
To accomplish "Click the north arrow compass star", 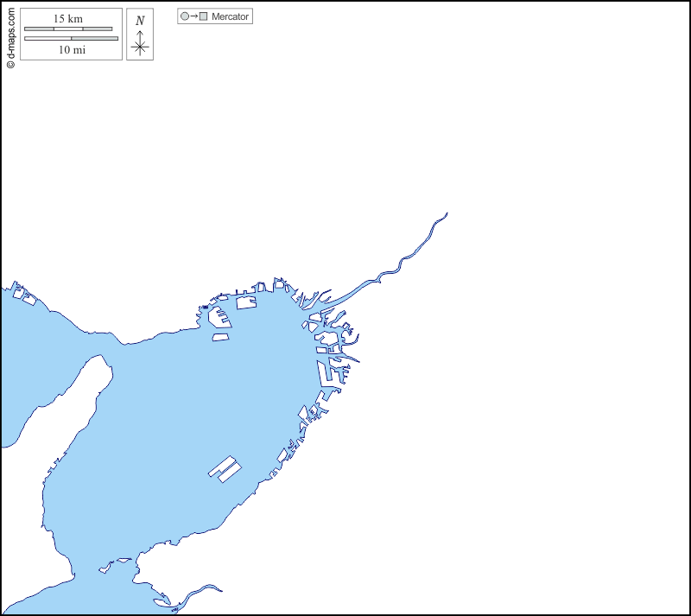I will pyautogui.click(x=140, y=48).
